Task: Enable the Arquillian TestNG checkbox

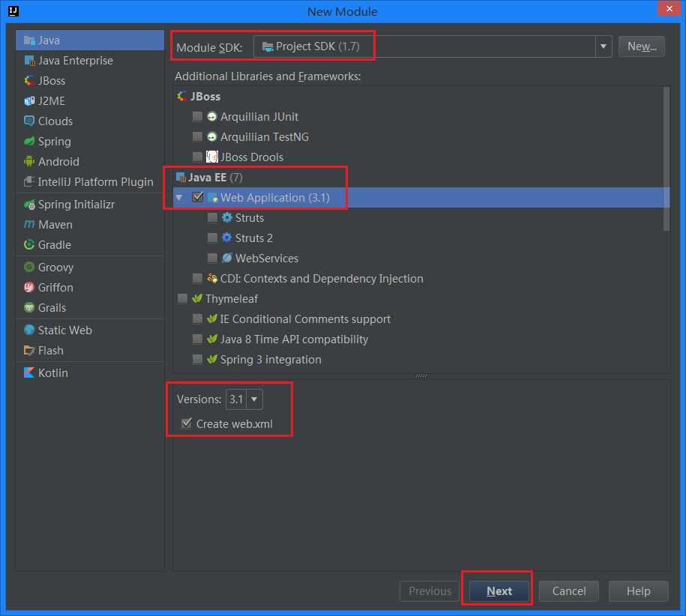Action: coord(197,137)
